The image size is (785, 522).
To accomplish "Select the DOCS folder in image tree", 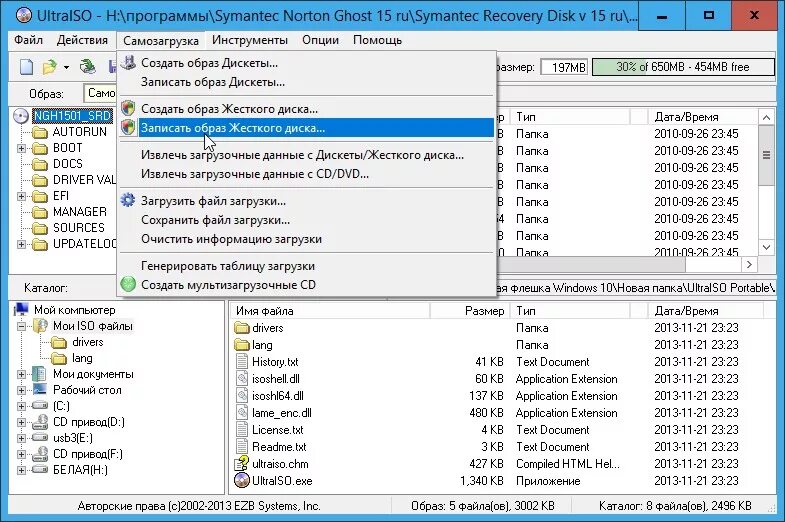I will click(x=68, y=164).
